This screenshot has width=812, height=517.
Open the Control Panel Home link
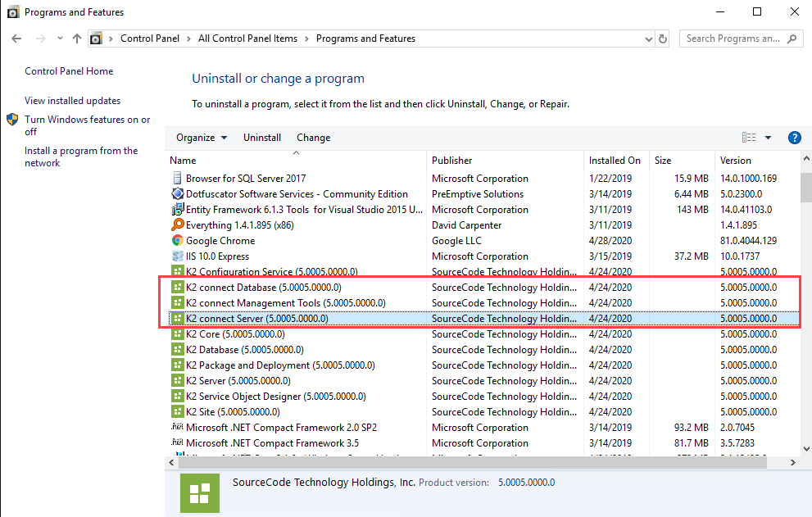point(69,71)
